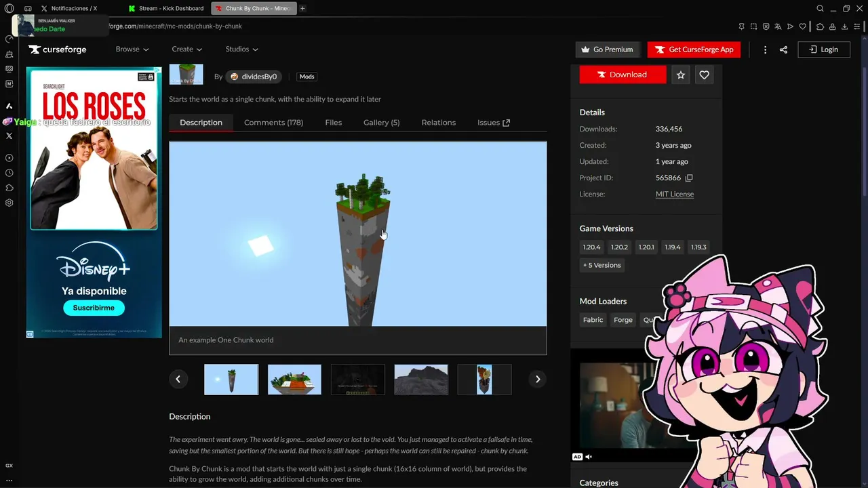Switch to Stream - Kick Dashboard browser tab
Image resolution: width=868 pixels, height=488 pixels.
[166, 8]
